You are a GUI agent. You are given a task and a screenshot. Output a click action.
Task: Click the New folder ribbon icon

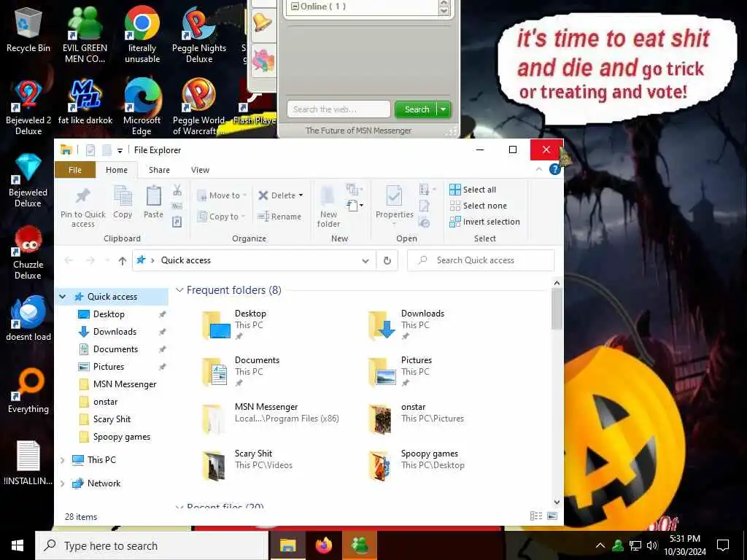point(328,206)
